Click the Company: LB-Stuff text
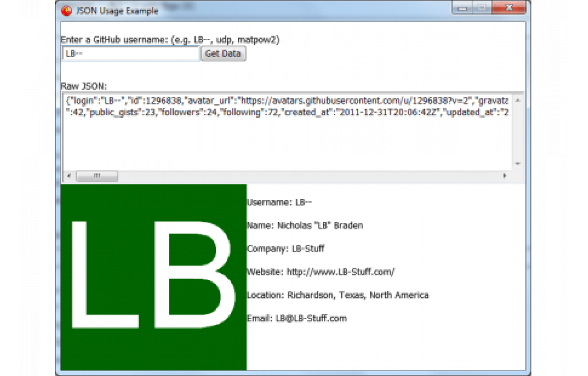 pyautogui.click(x=286, y=249)
